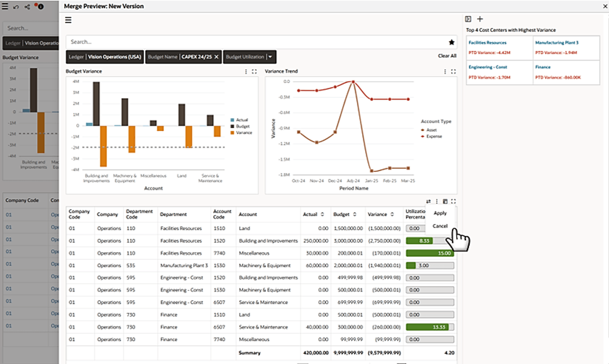Sort the table by Variance column
Viewport: 609px width, 364px height.
point(392,215)
